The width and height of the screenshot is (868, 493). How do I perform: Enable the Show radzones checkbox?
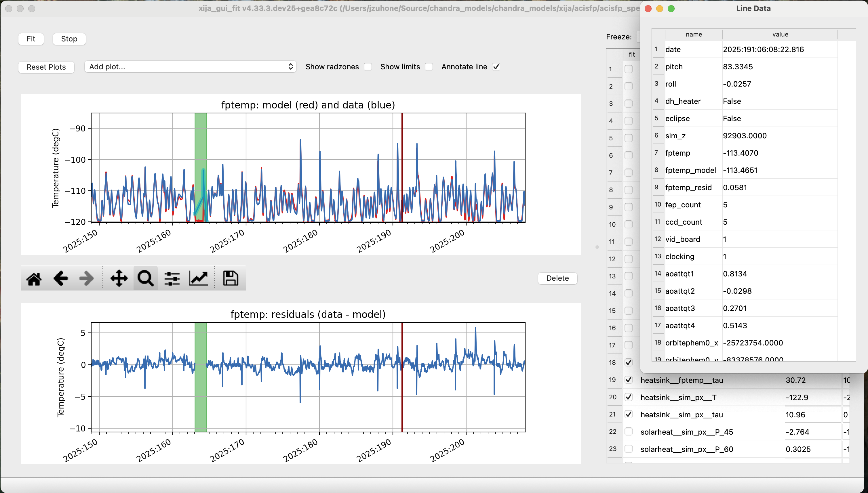[368, 67]
